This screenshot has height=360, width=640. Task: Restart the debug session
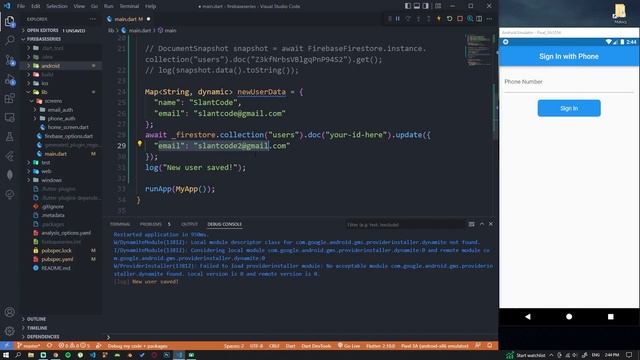click(449, 19)
